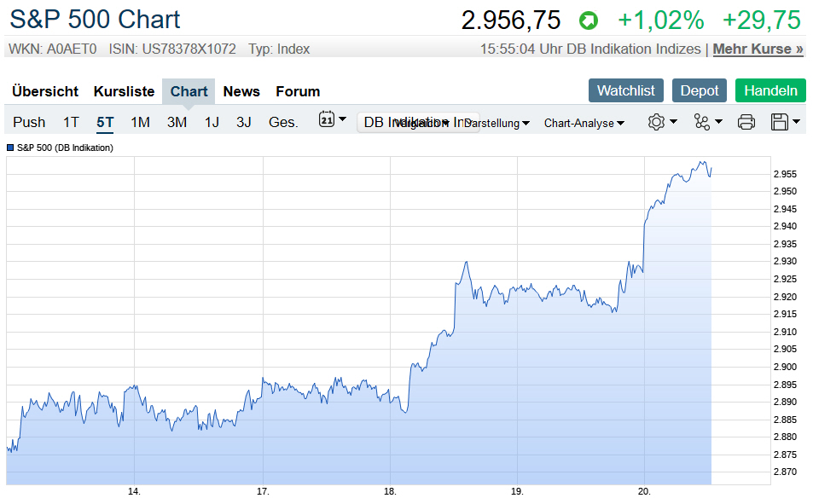Screen dimensions: 813x504
Task: Click the +1,02% percentage change
Action: 660,20
